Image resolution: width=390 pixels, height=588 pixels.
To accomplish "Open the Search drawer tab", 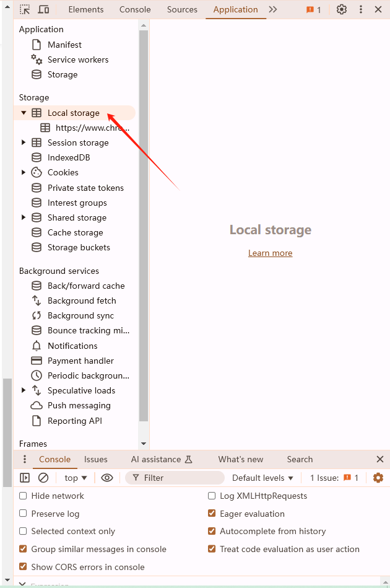I will [x=300, y=459].
